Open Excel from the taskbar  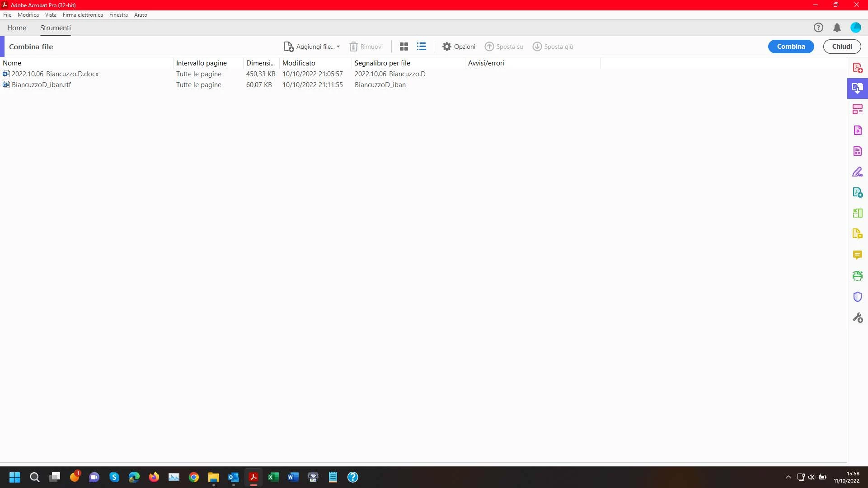coord(273,477)
